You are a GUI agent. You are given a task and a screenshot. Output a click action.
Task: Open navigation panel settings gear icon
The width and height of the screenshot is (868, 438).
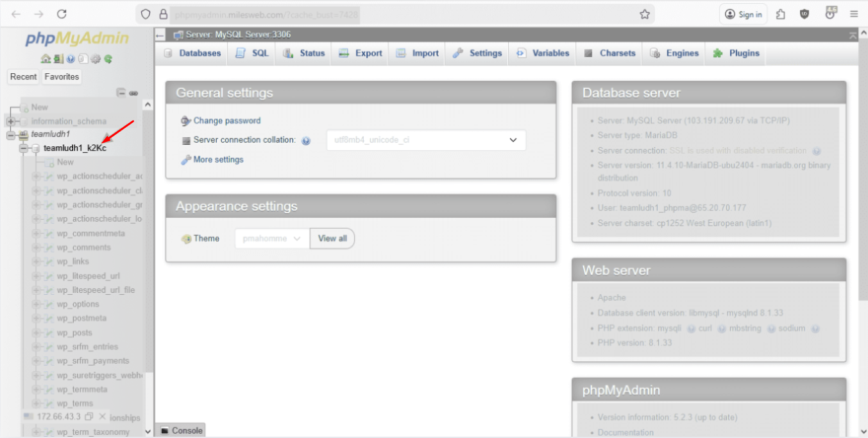pyautogui.click(x=96, y=58)
